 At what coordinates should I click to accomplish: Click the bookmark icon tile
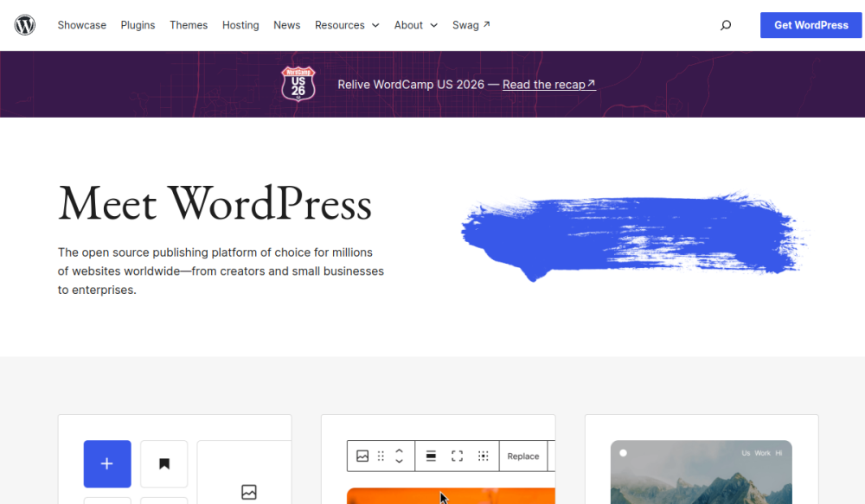163,463
